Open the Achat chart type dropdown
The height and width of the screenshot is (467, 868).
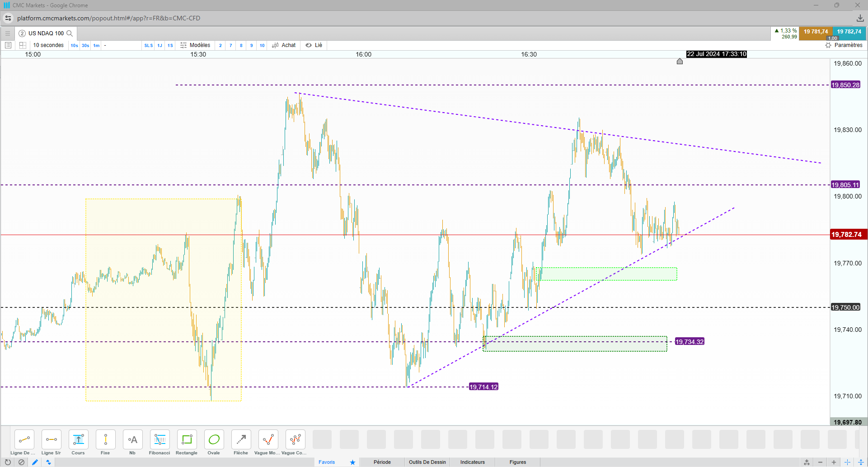pyautogui.click(x=284, y=45)
